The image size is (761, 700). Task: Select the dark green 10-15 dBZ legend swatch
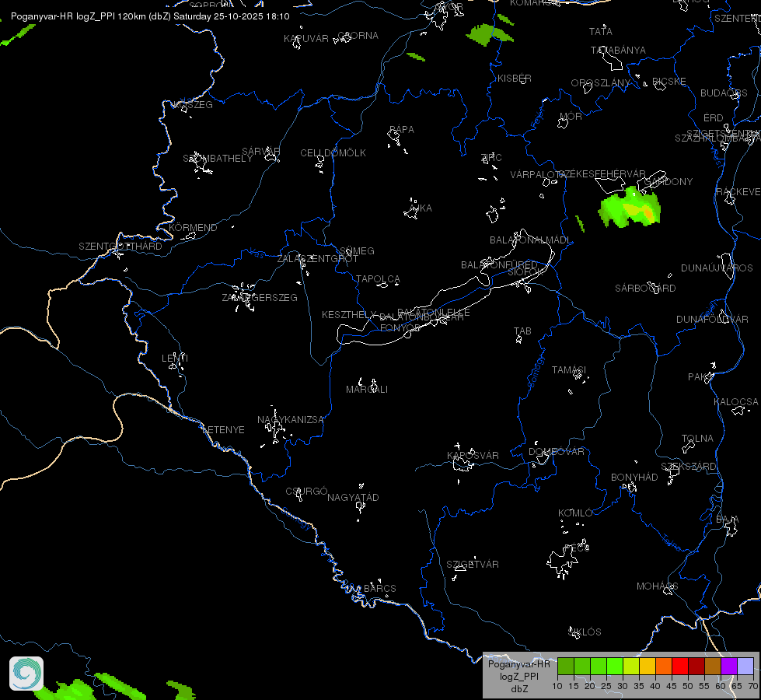[566, 666]
